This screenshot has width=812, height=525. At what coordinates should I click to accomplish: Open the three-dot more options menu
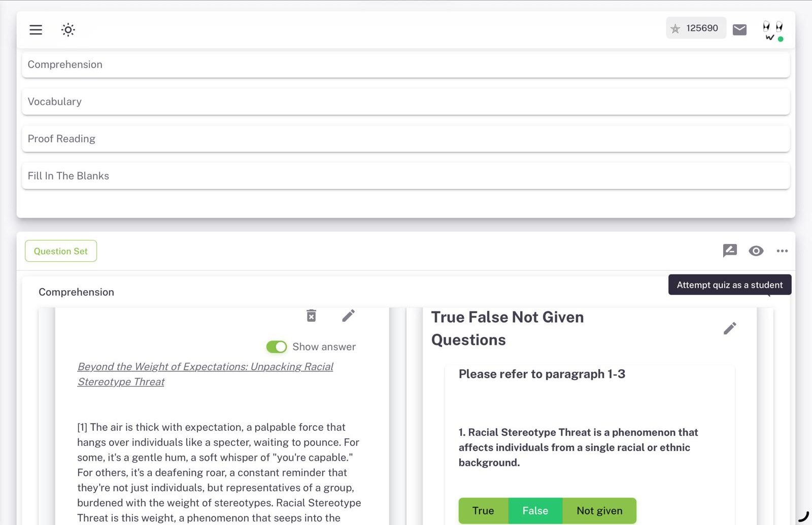[782, 251]
